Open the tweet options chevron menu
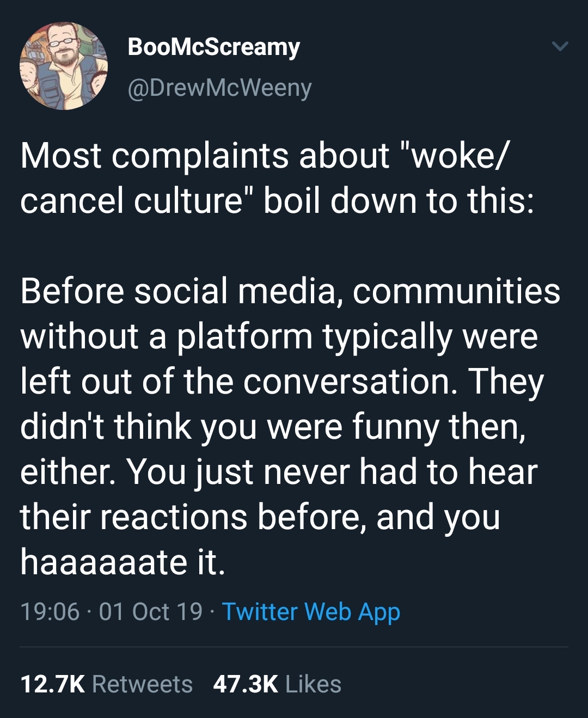 (560, 47)
